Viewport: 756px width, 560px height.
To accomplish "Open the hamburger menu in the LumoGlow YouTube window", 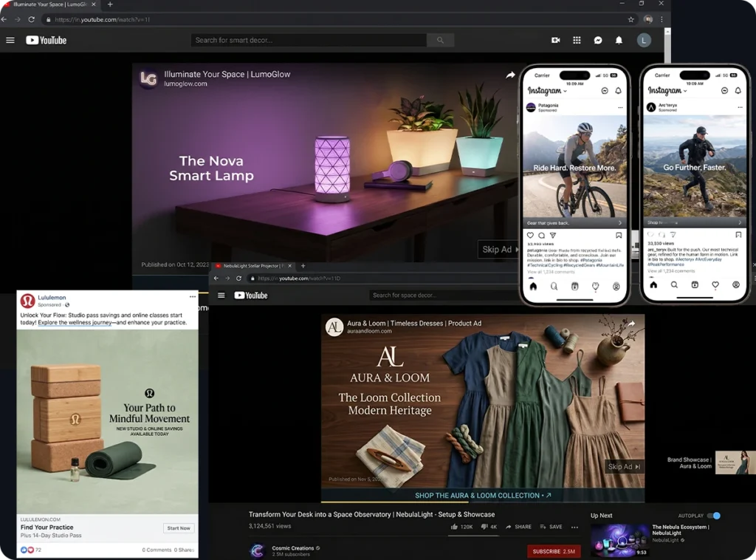I will (10, 40).
